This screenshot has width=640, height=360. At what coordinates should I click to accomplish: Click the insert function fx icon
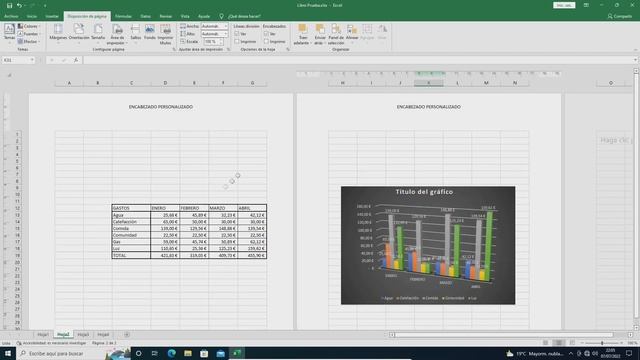point(76,60)
